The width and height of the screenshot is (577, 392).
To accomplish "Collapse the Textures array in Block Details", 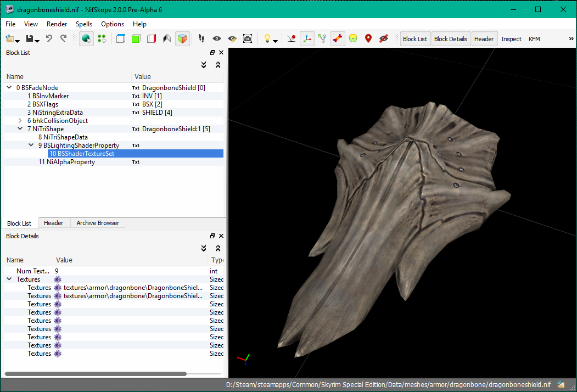I will point(9,279).
